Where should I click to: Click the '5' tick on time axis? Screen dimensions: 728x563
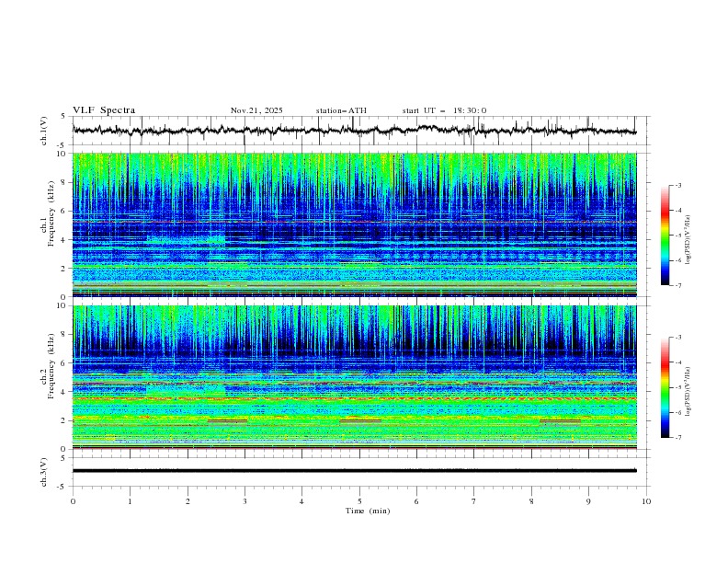pos(359,501)
